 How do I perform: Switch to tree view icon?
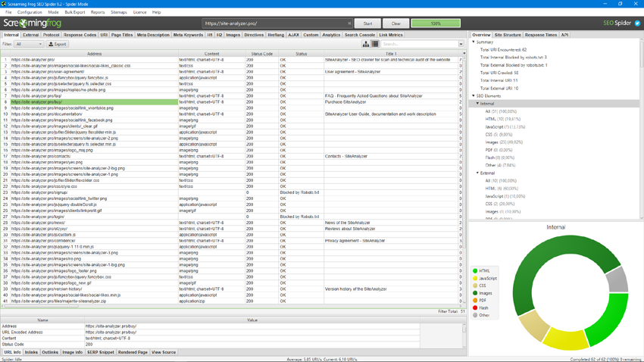[x=365, y=44]
